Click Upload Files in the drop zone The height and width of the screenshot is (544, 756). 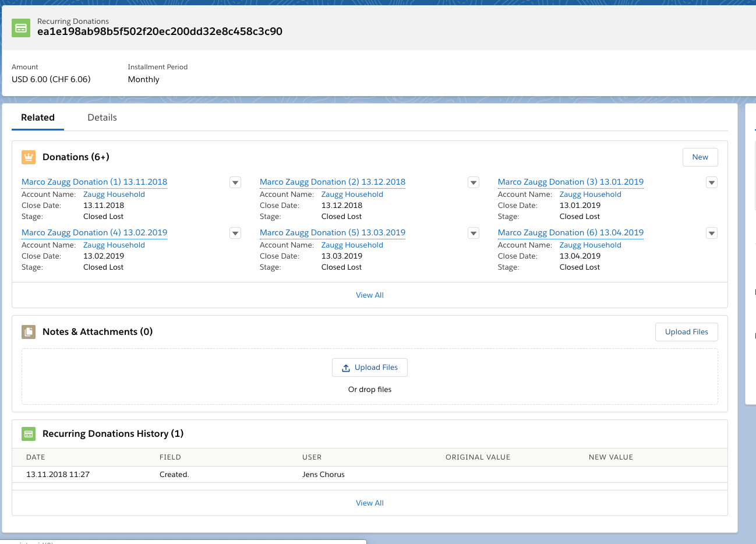pos(370,368)
